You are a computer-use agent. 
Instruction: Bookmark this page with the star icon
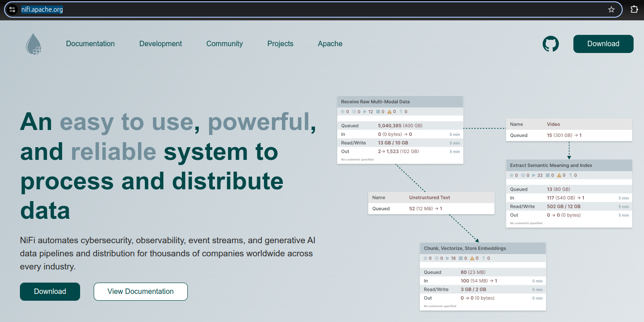click(x=611, y=10)
